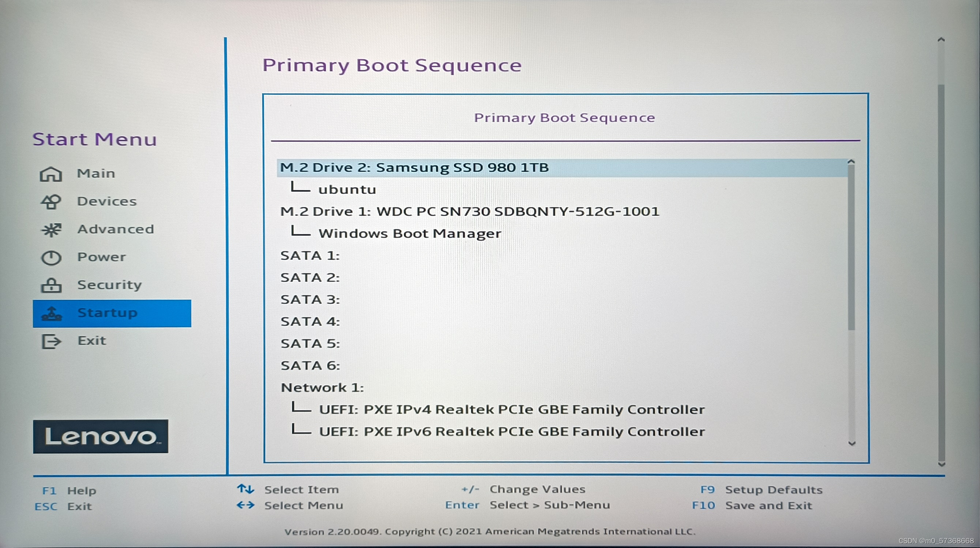Click the Main home icon
The image size is (980, 548).
point(51,174)
